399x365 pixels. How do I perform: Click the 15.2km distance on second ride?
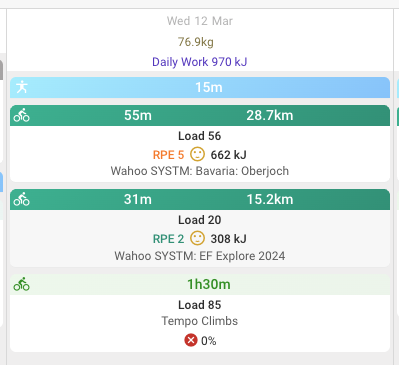[270, 199]
